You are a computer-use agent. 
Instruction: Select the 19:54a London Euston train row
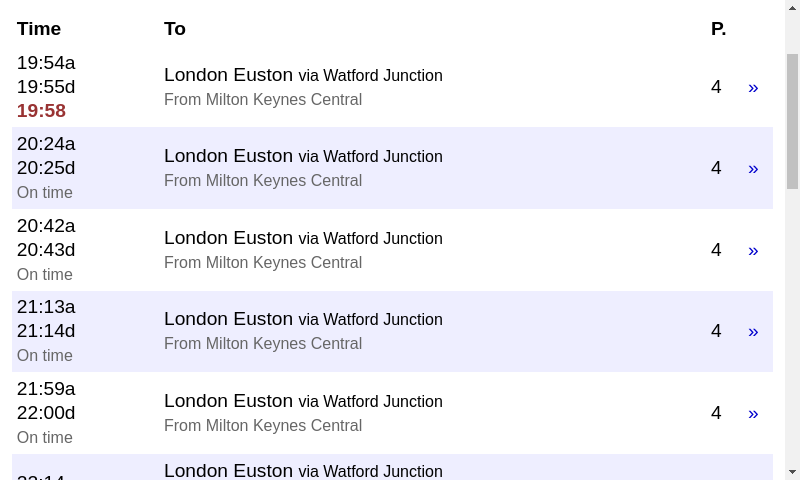click(392, 87)
